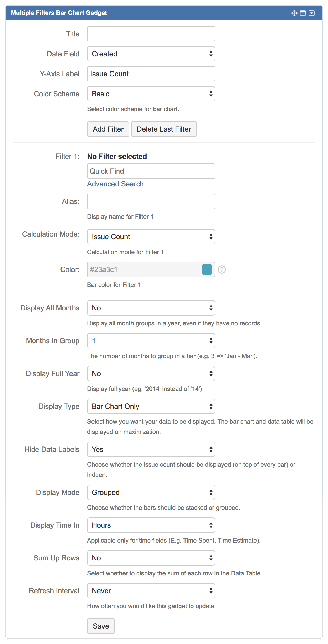
Task: Click the gadget move handle icon
Action: pos(294,13)
